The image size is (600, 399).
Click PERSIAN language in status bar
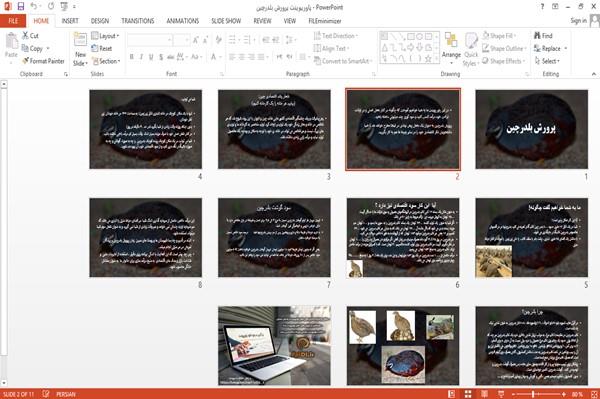[x=66, y=394]
